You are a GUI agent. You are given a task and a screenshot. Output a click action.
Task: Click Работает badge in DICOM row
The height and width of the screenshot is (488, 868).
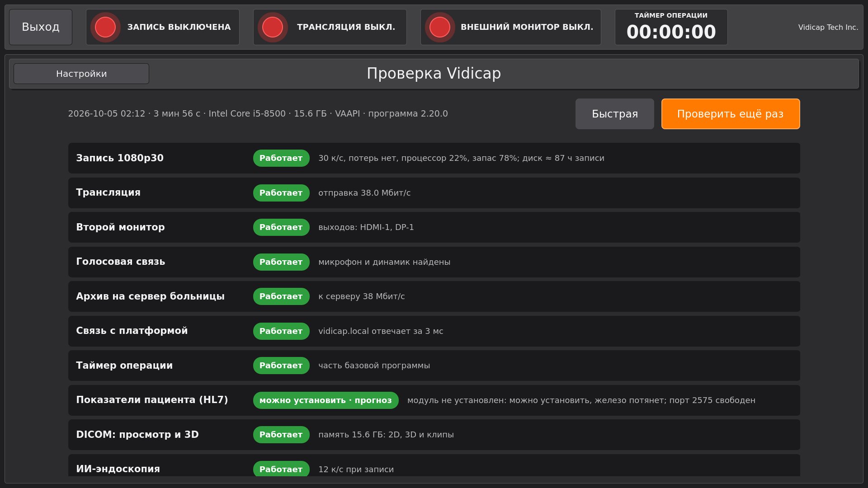tap(281, 435)
